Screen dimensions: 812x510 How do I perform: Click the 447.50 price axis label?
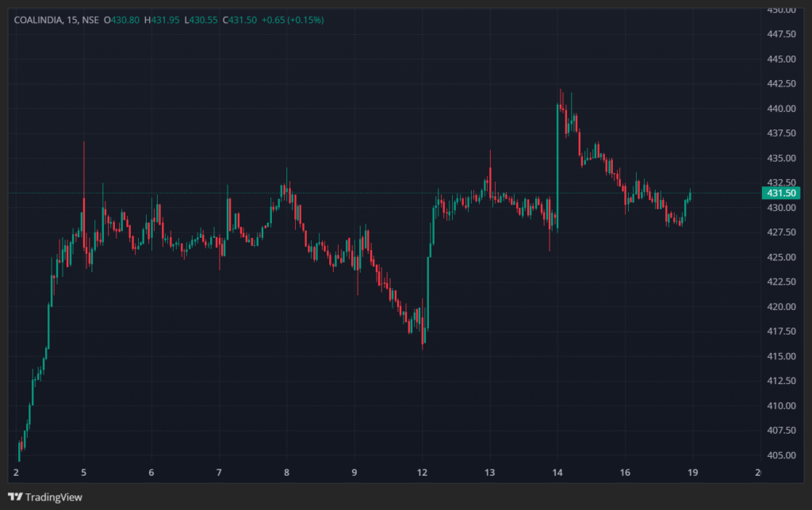pos(781,34)
